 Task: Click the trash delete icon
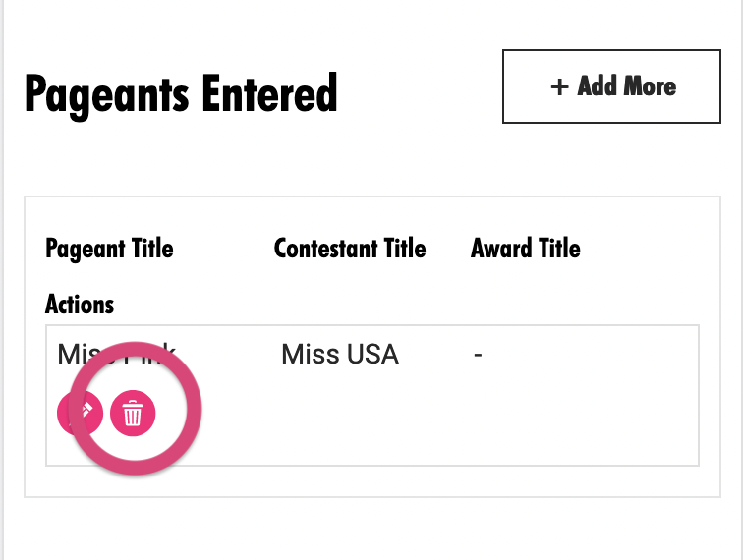[x=133, y=413]
